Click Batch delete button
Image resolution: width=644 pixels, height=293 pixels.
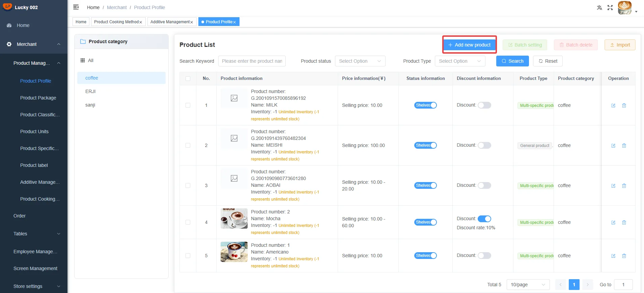point(576,45)
